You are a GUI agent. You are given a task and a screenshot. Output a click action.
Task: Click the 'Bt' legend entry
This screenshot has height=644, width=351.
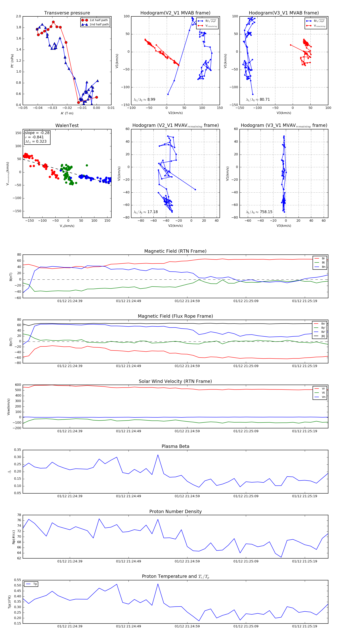pos(320,262)
